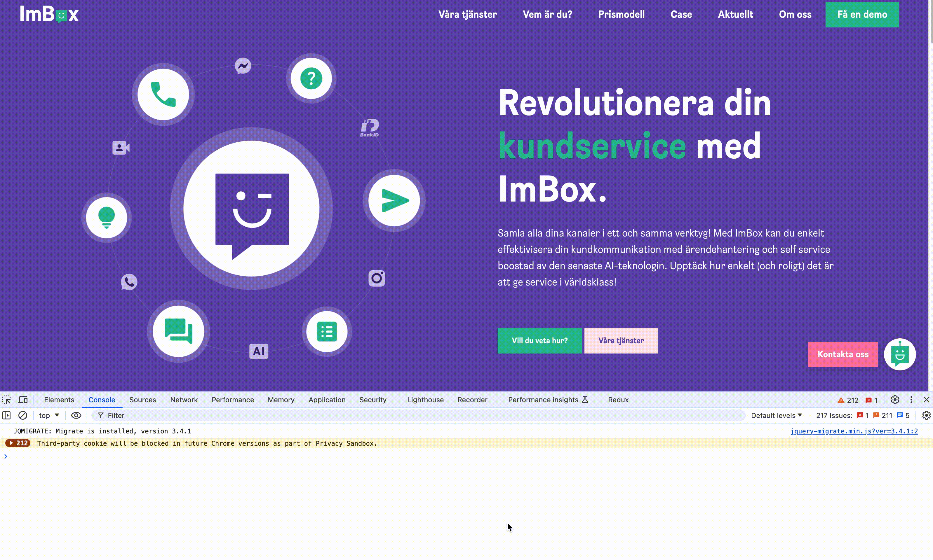Click the inspect element picker icon

pos(6,400)
